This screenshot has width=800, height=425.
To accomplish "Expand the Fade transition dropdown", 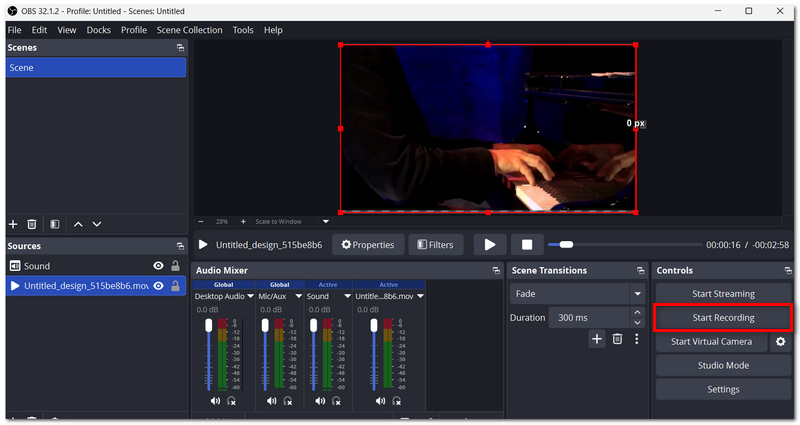I will (x=637, y=294).
